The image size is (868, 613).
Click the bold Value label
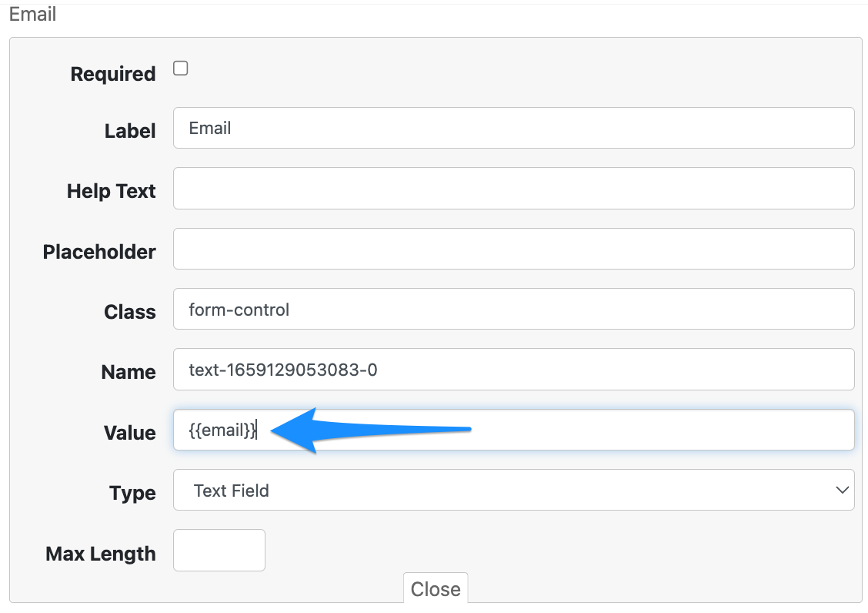tap(129, 433)
